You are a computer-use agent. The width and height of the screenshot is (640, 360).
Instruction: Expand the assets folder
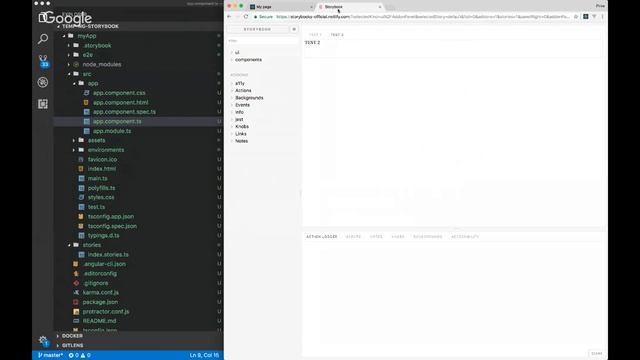[74, 140]
